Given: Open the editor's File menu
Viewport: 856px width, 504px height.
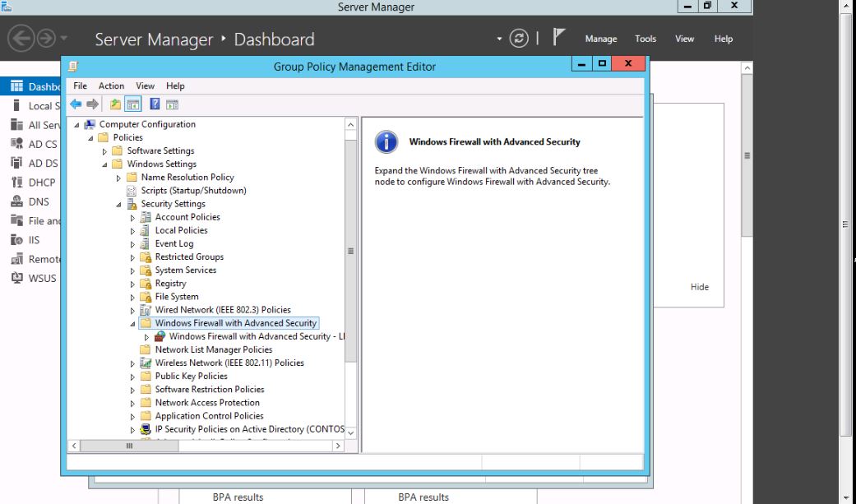Looking at the screenshot, I should (80, 86).
